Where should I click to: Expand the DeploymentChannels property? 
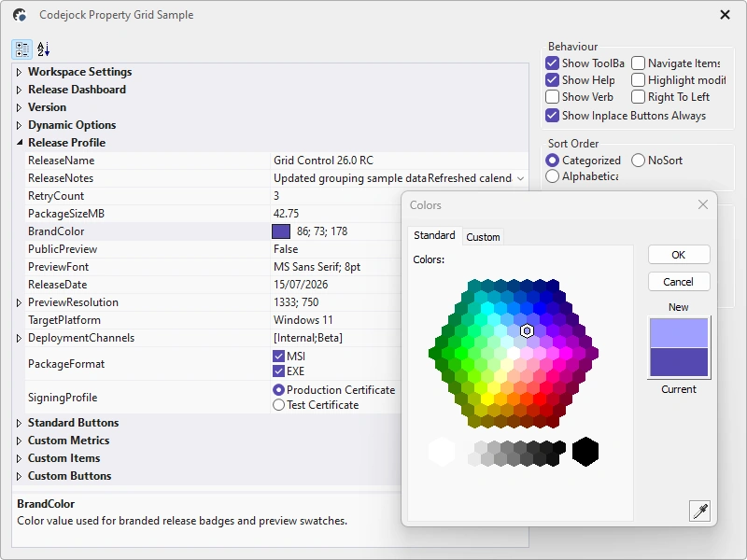click(19, 338)
